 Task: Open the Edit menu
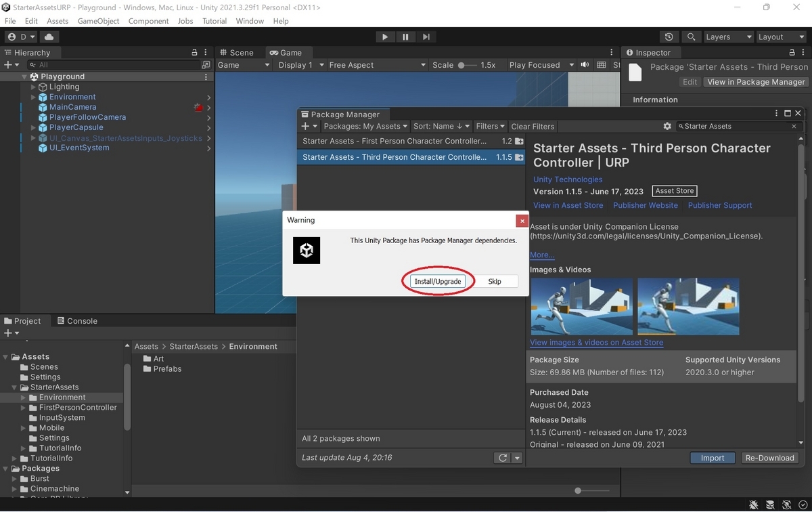point(32,21)
